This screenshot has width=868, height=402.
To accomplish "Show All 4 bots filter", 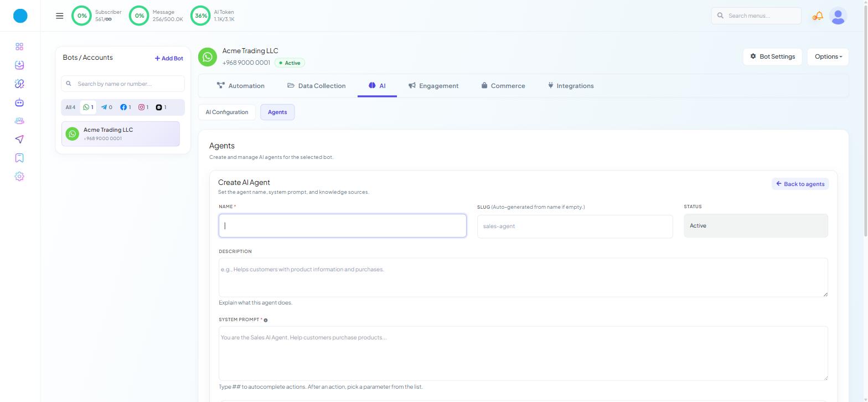I will (70, 107).
